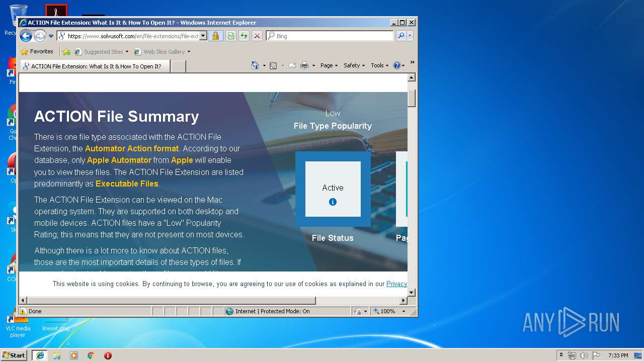Select the ACTION File Extension tab
This screenshot has height=362, width=644.
(x=95, y=66)
